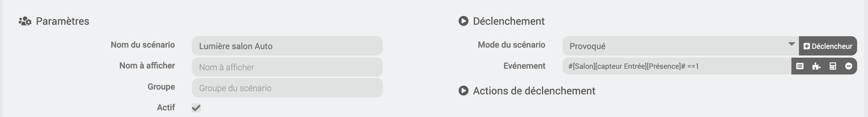
Task: Click the puzzle-piece plugin icon
Action: [x=816, y=66]
